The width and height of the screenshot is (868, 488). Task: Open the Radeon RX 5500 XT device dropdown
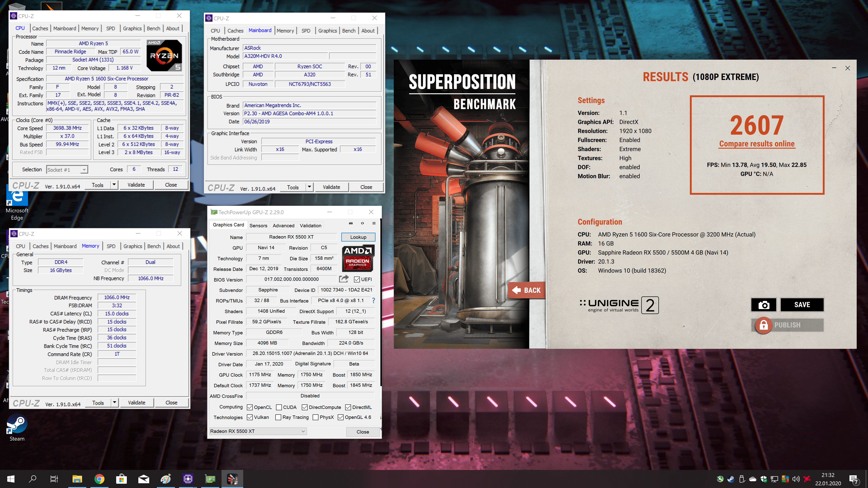coord(258,431)
